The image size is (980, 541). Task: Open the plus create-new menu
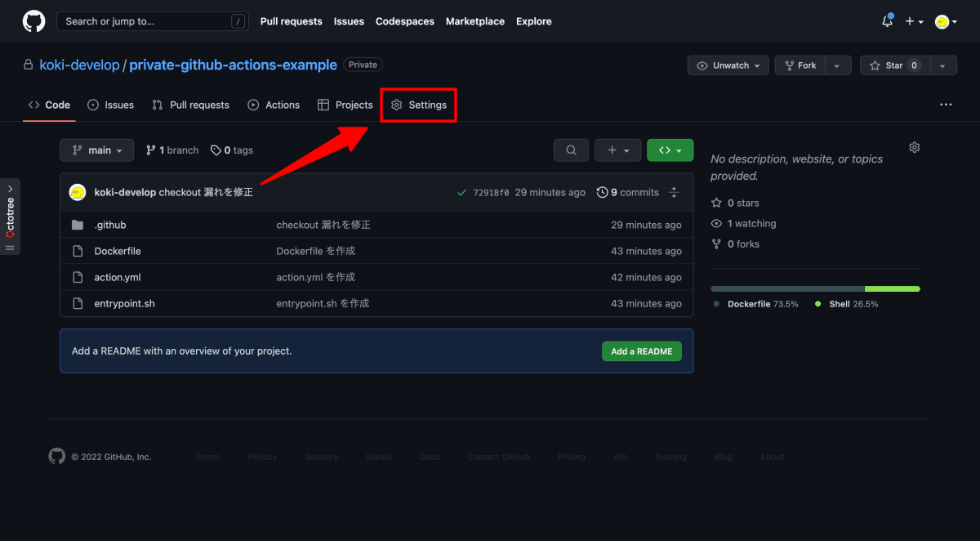point(914,22)
